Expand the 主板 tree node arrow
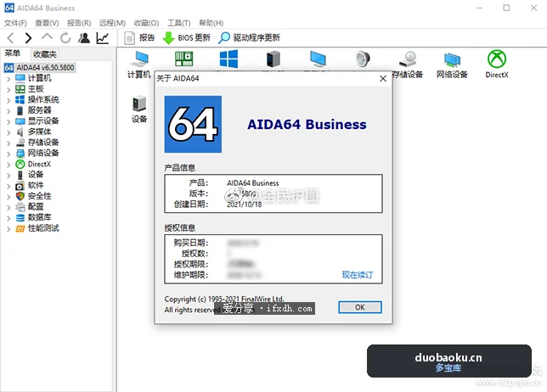This screenshot has height=392, width=547. [8, 90]
